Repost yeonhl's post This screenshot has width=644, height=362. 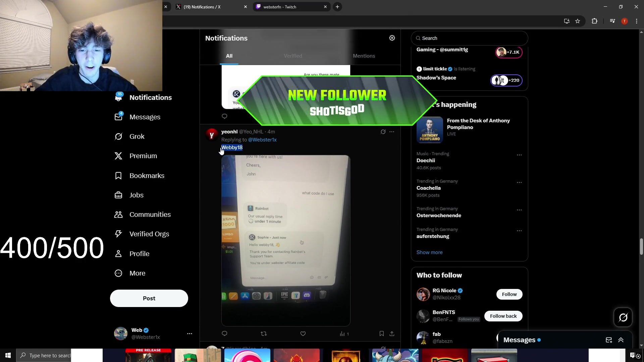point(264,334)
